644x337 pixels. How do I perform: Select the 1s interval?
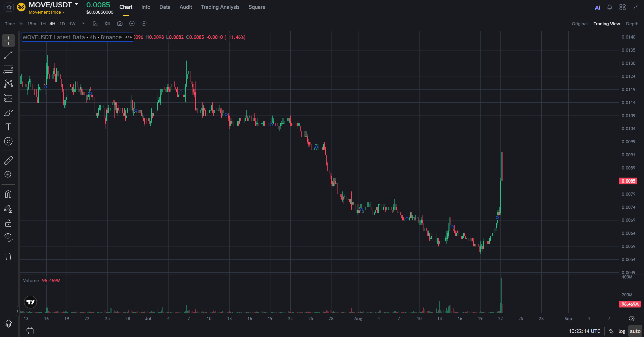[21, 24]
